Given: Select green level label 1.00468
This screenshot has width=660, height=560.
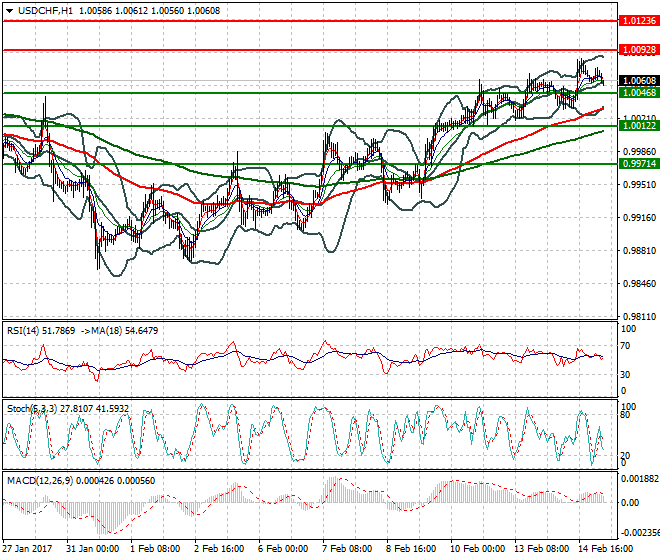Looking at the screenshot, I should click(639, 93).
